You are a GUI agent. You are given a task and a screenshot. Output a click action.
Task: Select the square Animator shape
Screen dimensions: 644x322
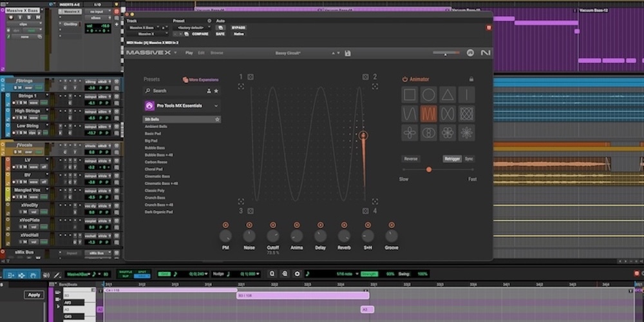pyautogui.click(x=410, y=95)
